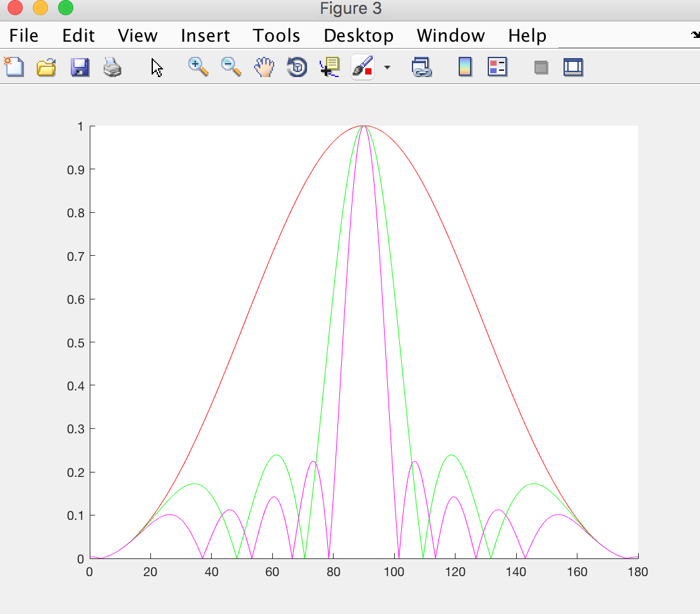Insert a colorbar using toolbar icon
700x614 pixels.
(x=465, y=66)
